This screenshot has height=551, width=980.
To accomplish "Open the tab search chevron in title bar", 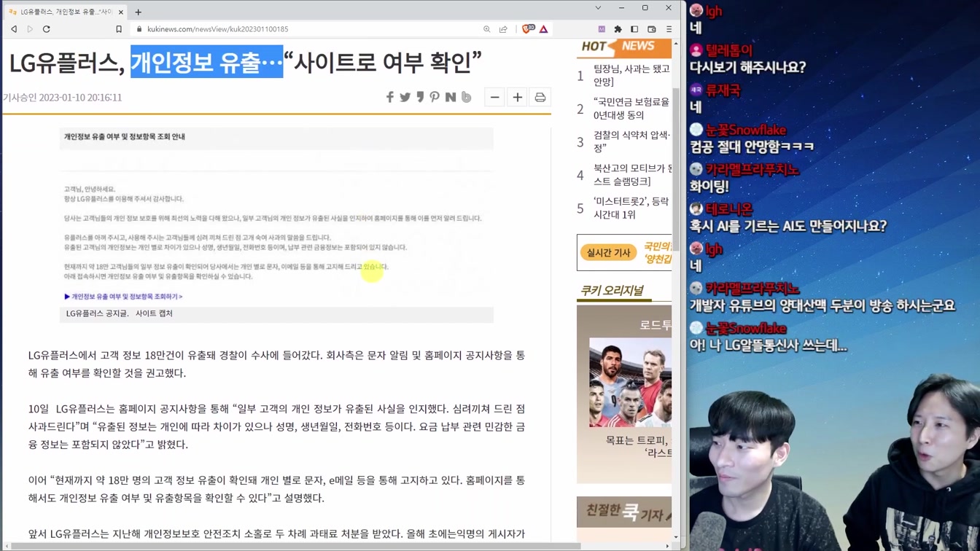I will tap(598, 8).
